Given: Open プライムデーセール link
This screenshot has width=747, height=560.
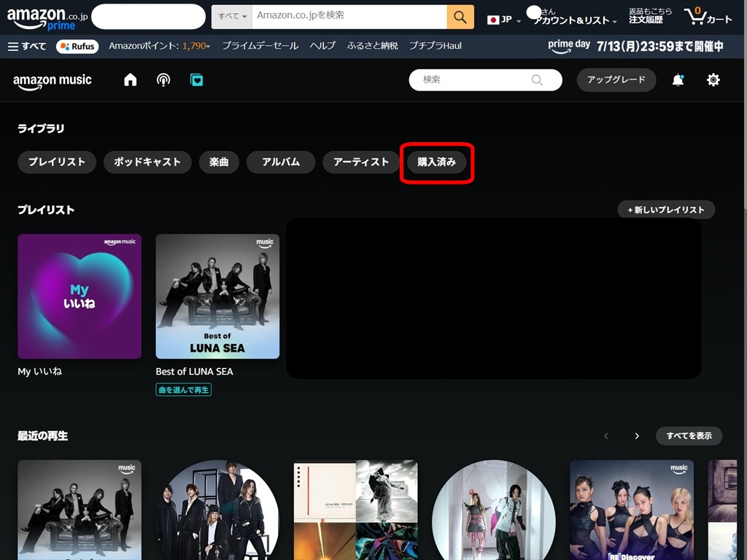Looking at the screenshot, I should pos(260,46).
